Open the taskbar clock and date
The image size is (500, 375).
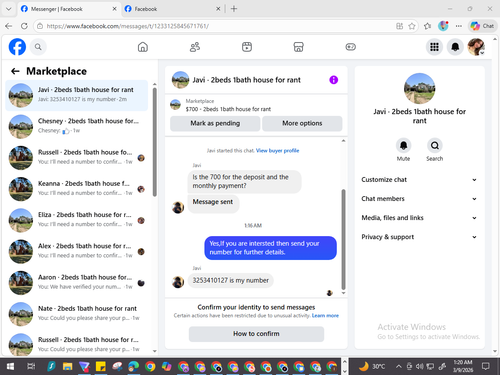[463, 366]
